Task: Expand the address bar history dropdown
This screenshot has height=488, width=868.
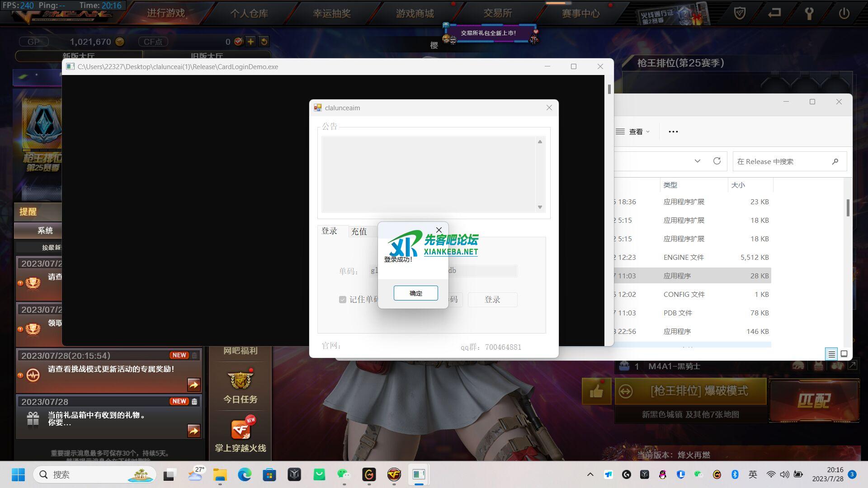Action: (x=697, y=161)
